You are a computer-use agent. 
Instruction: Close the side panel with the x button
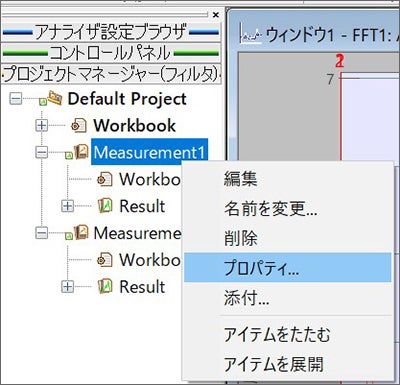(216, 15)
